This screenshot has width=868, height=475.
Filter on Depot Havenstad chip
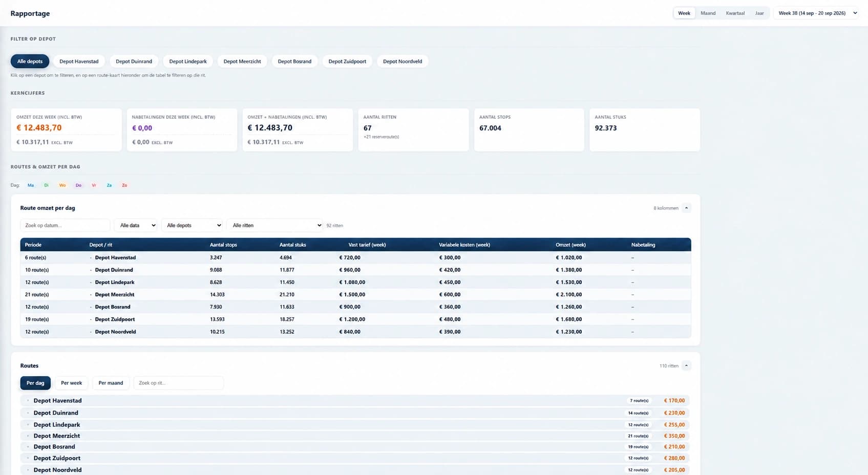coord(79,61)
